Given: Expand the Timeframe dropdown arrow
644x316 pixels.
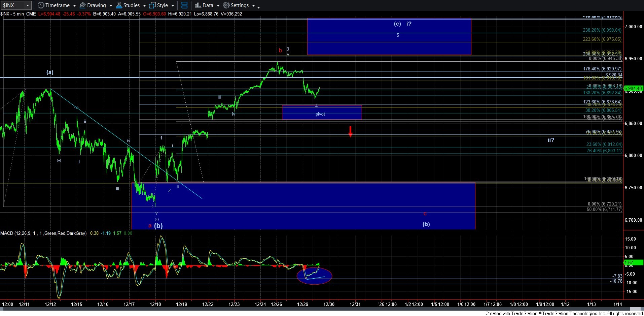Looking at the screenshot, I should click(73, 6).
